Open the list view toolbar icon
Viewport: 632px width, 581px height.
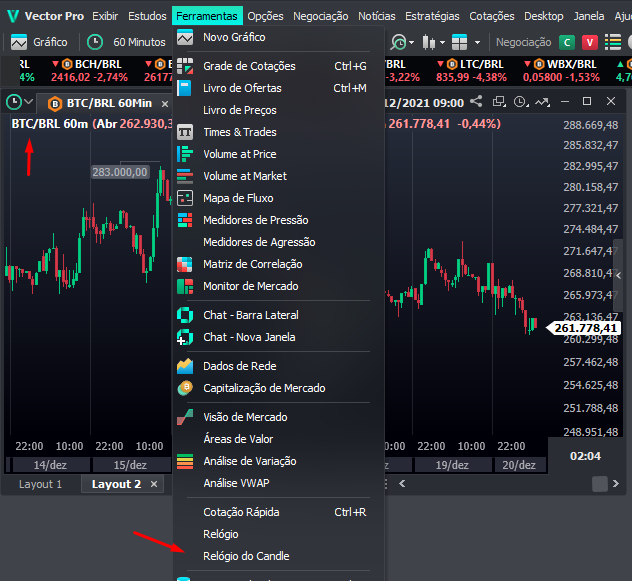(x=613, y=42)
